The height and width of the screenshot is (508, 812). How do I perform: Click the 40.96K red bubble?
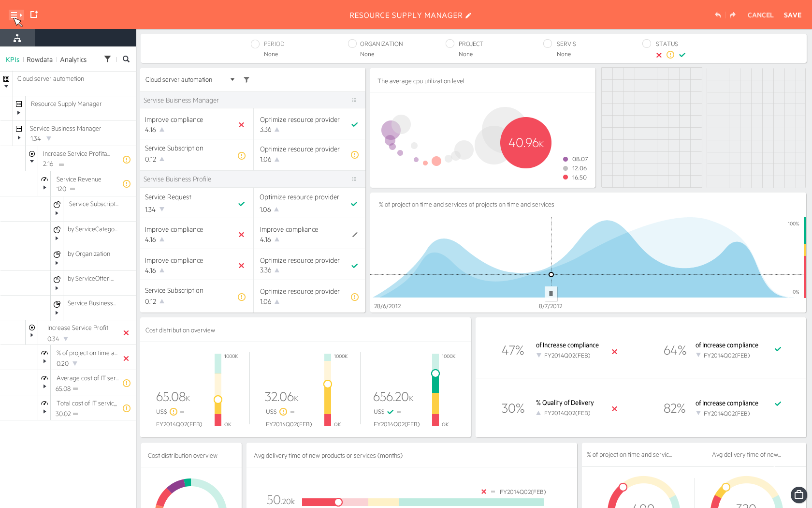[526, 143]
